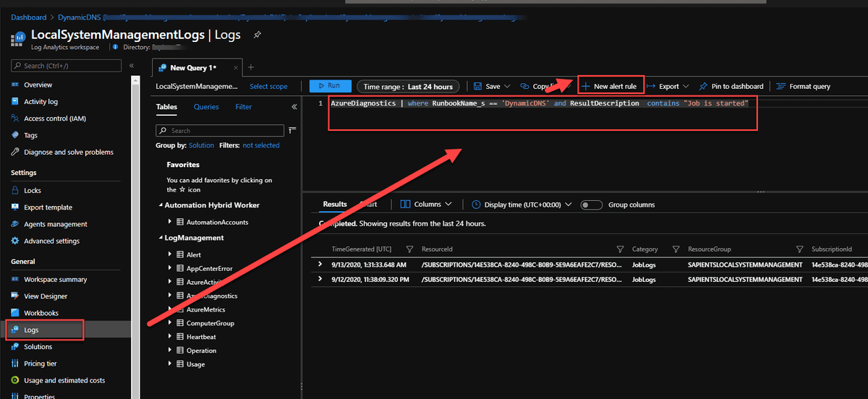Expand the Alert table
The height and width of the screenshot is (399, 868).
tap(170, 254)
